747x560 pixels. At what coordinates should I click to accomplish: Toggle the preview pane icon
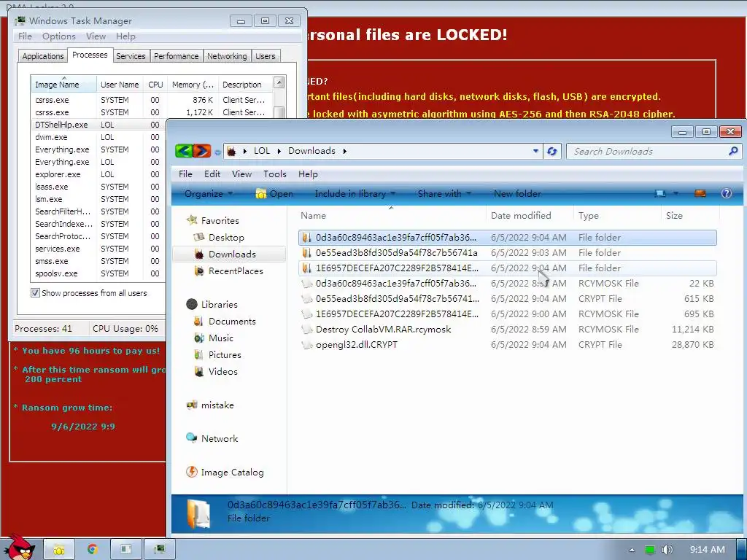[x=700, y=193]
